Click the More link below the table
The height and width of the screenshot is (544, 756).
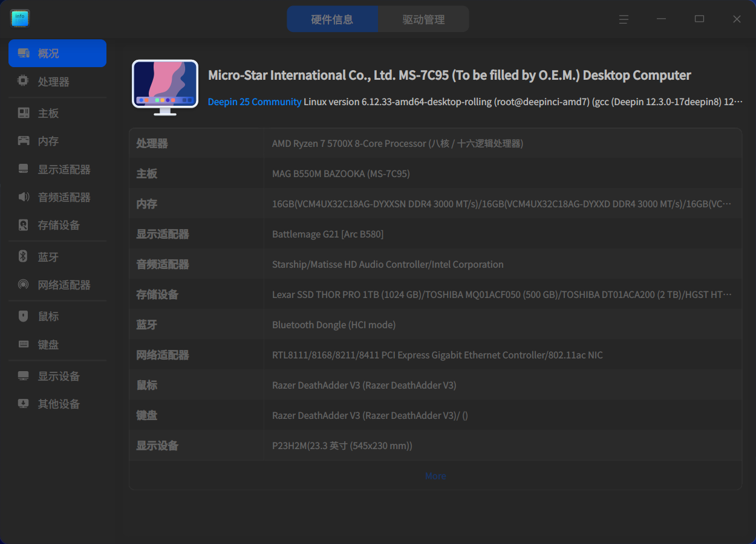pos(435,476)
